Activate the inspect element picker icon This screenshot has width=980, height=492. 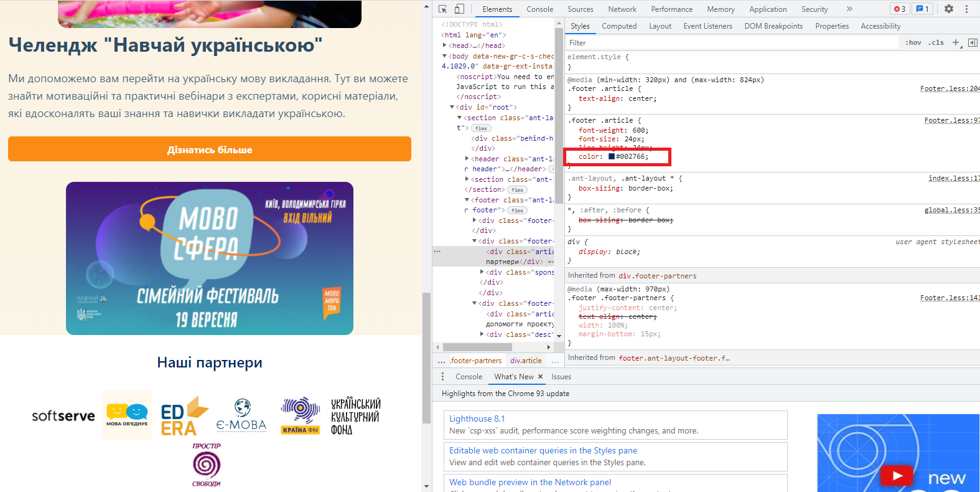pyautogui.click(x=443, y=9)
